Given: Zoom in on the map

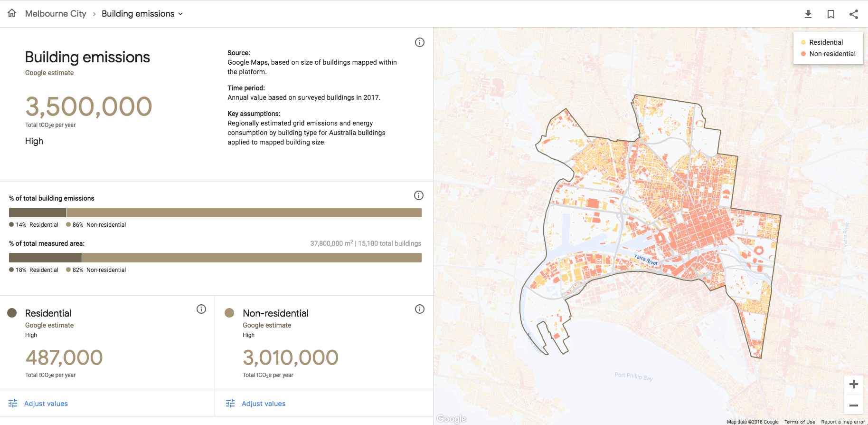Looking at the screenshot, I should [854, 384].
